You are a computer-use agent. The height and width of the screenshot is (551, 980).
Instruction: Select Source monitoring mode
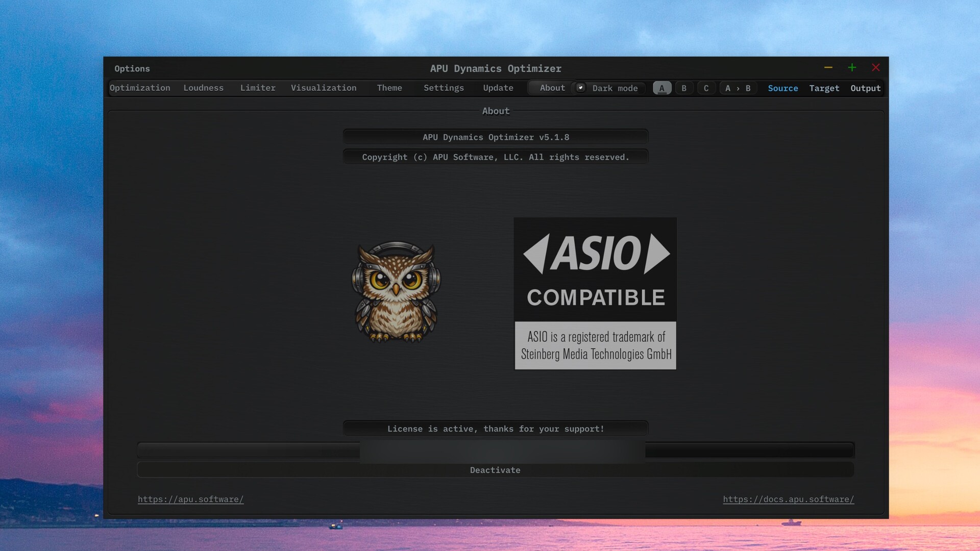tap(782, 88)
